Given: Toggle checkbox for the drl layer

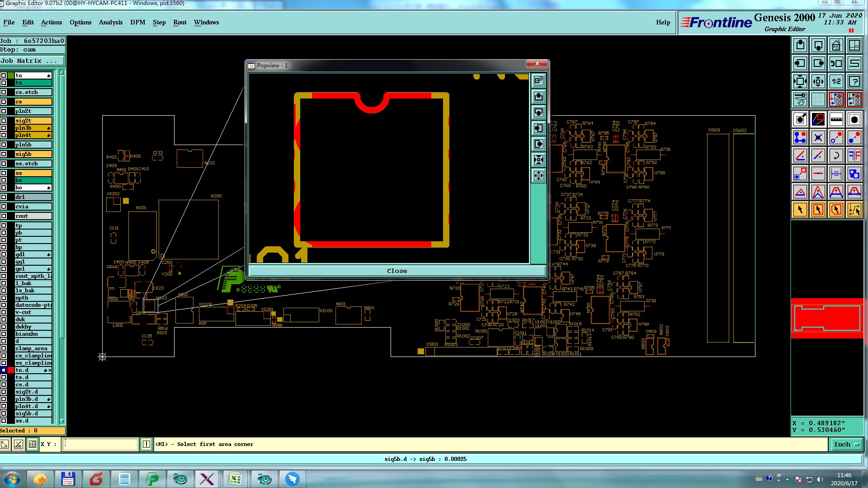Looking at the screenshot, I should (4, 197).
